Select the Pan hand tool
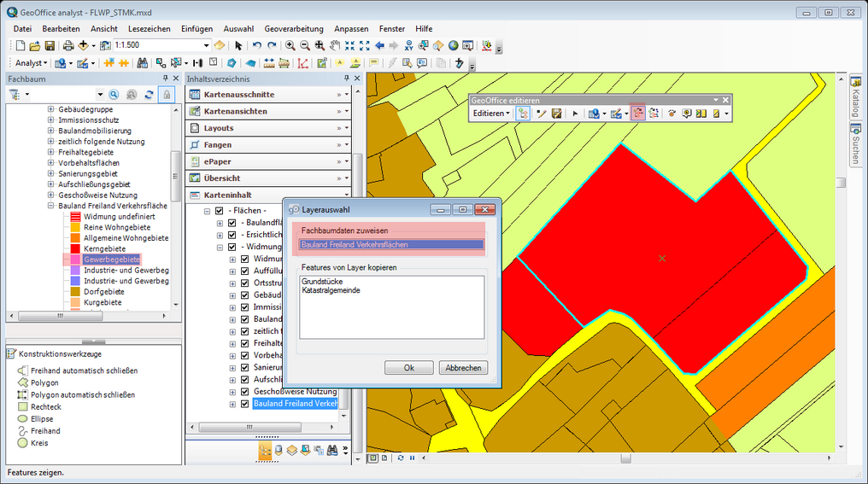Viewport: 868px width, 484px height. pos(334,45)
